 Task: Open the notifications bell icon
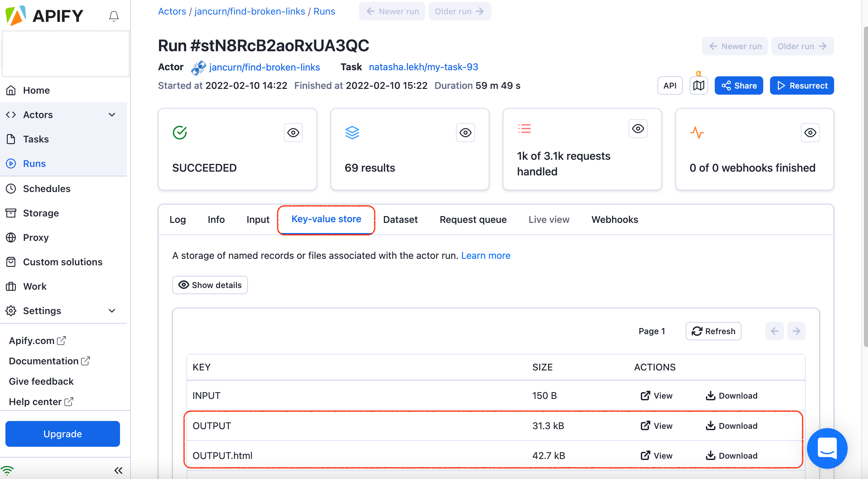tap(114, 16)
